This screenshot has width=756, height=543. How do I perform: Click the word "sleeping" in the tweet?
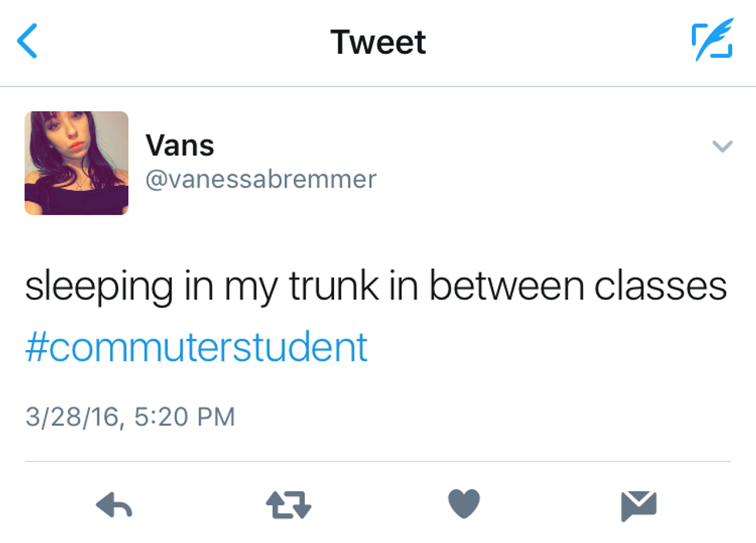click(99, 288)
